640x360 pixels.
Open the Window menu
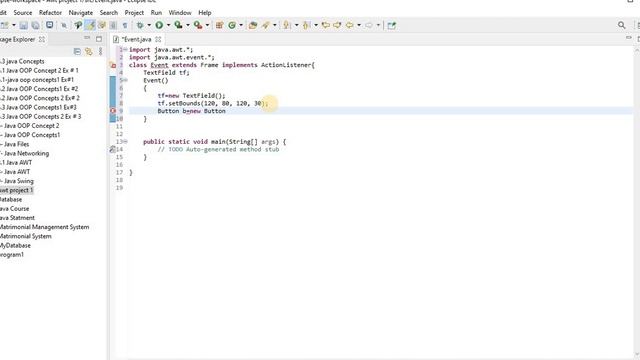180,13
